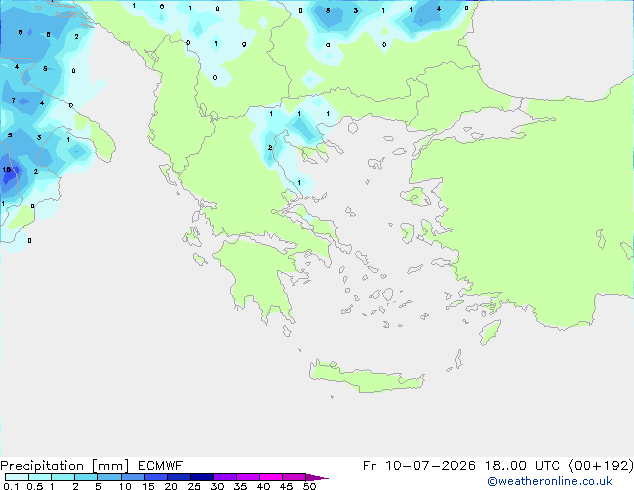Screen dimensions: 634x490
Task: Select the 5 mm legend color swatch
Action: point(109,477)
